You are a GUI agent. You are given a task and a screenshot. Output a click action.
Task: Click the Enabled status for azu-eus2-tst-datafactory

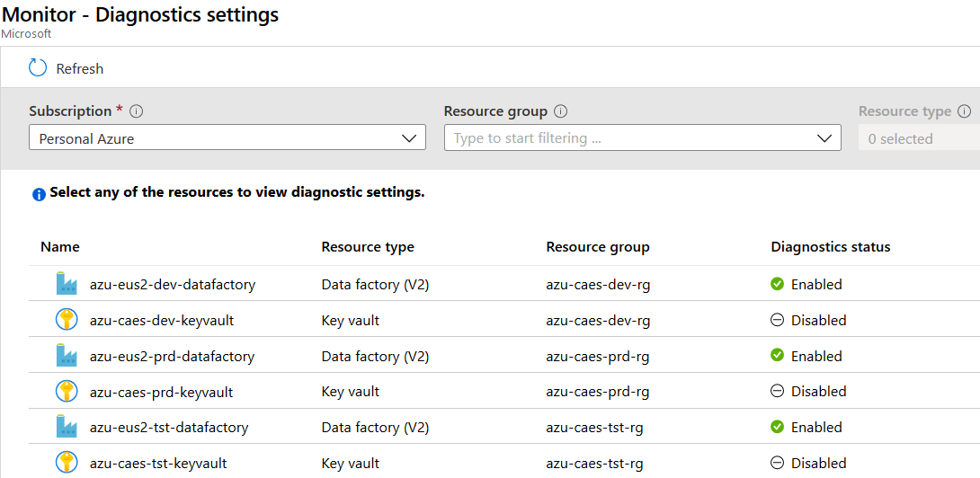coord(816,428)
